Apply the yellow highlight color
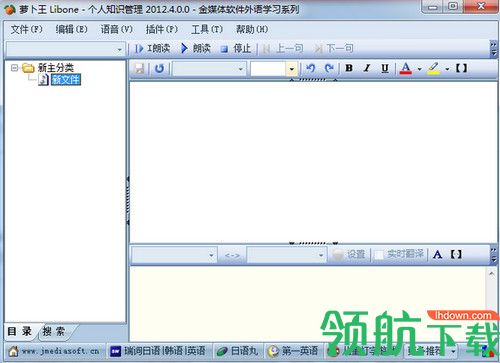The height and width of the screenshot is (363, 500). (x=433, y=68)
